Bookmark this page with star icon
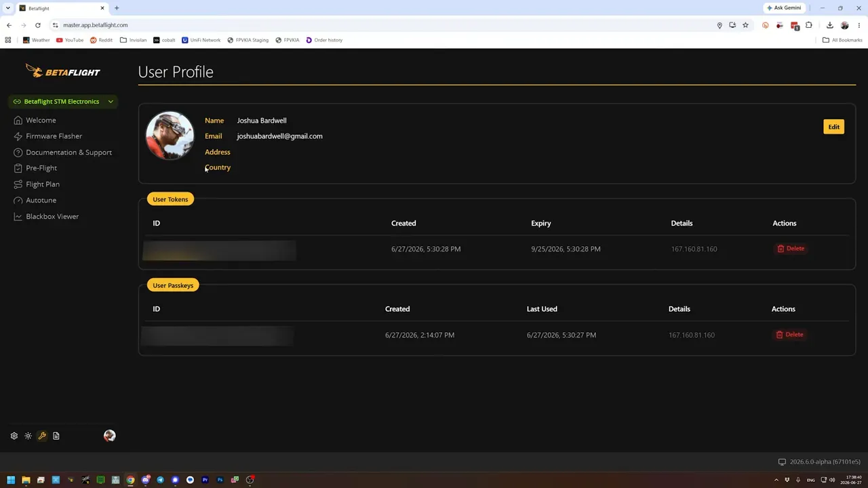This screenshot has height=488, width=868. click(x=745, y=25)
